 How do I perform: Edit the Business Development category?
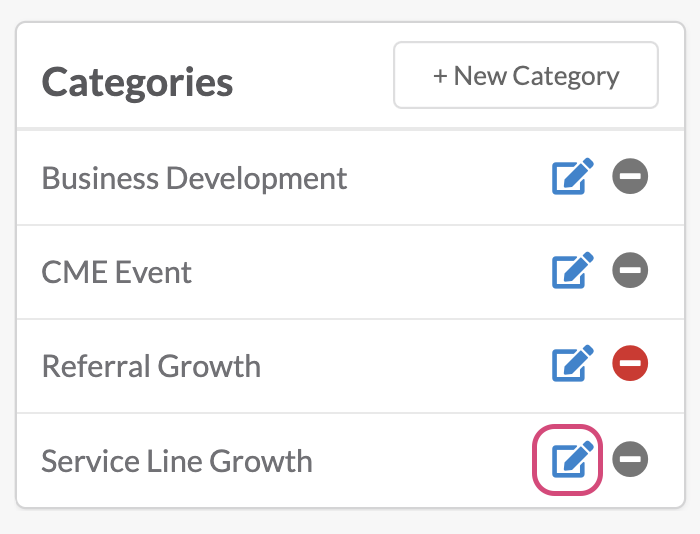coord(573,176)
